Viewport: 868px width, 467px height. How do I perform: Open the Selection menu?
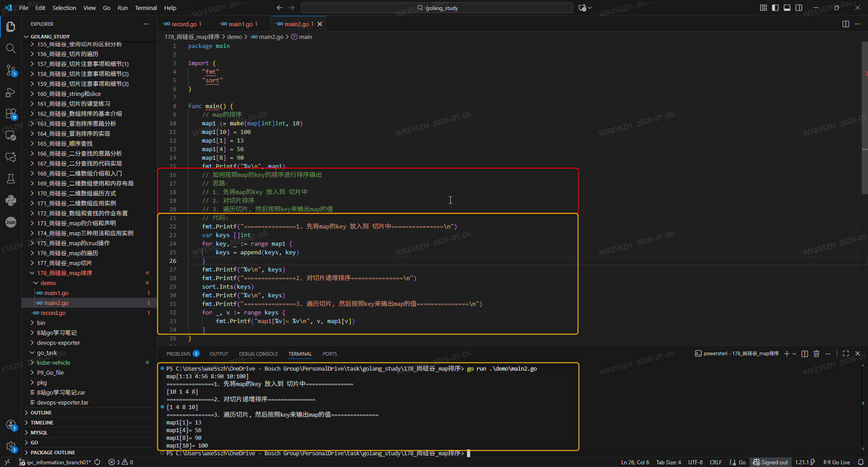coord(64,8)
